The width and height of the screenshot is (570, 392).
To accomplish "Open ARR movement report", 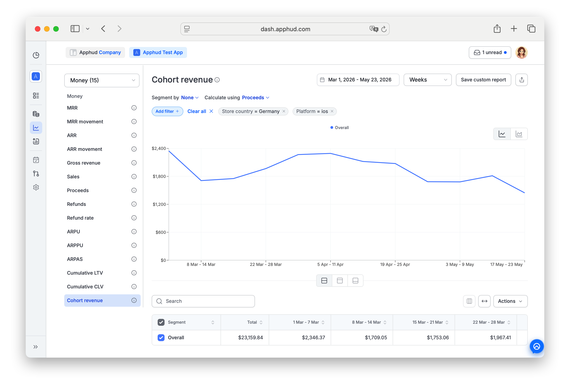I will click(x=84, y=149).
